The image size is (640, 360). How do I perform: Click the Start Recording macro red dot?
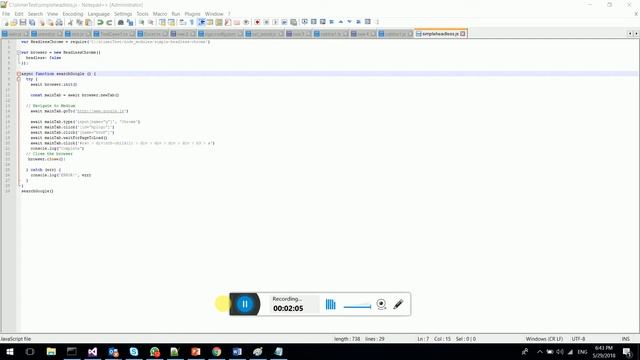[257, 22]
